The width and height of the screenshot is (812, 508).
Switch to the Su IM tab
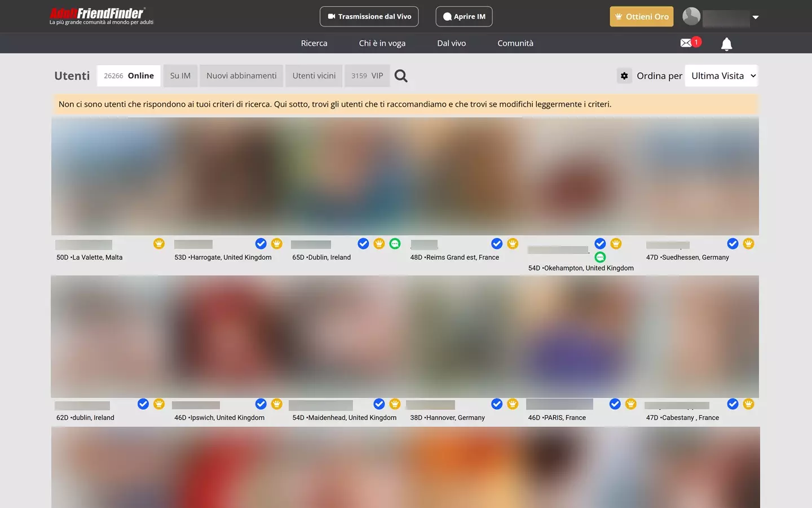180,76
